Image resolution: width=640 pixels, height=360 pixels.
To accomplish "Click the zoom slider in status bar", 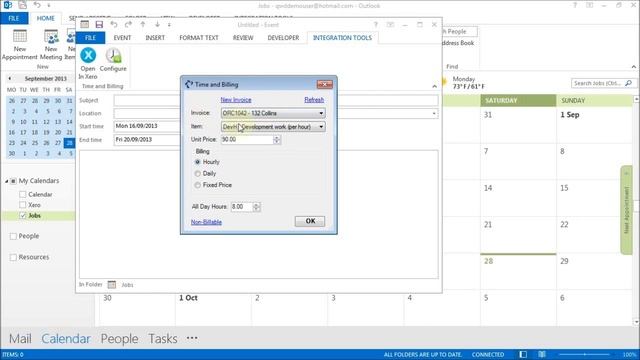I will (x=584, y=354).
